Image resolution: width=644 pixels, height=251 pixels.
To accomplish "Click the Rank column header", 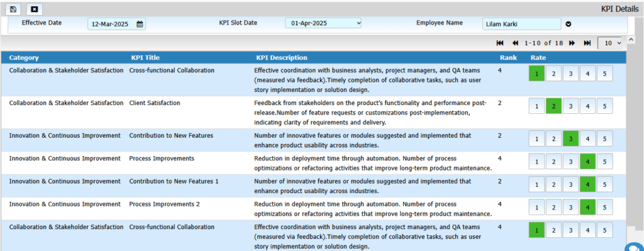I will coord(508,57).
